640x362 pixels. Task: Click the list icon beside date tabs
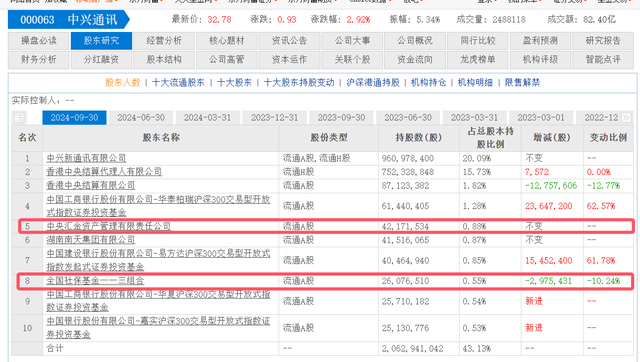[19, 118]
